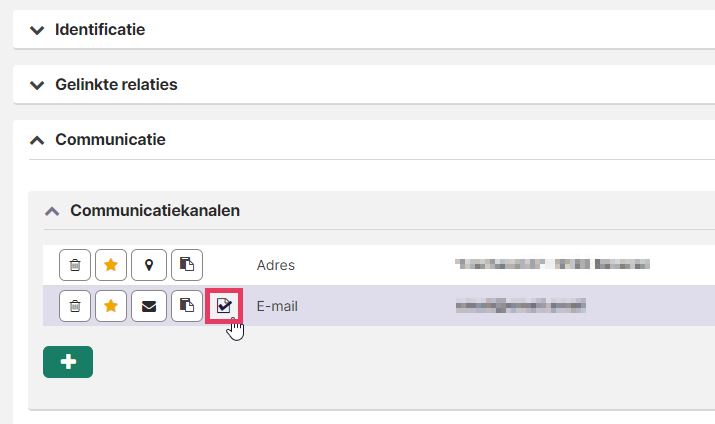Copy the E-mail address to clipboard
The image size is (715, 424).
[186, 306]
